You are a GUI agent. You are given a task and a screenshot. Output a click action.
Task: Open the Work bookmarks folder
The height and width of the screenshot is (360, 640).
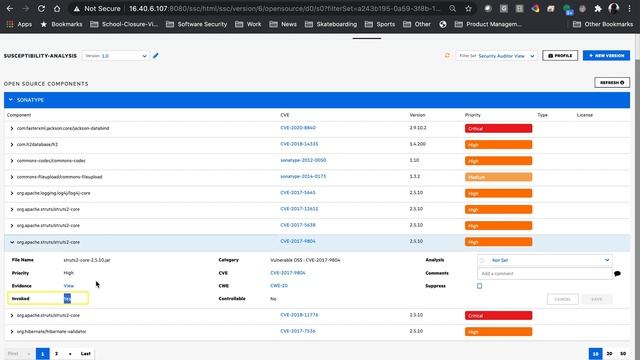tap(248, 24)
